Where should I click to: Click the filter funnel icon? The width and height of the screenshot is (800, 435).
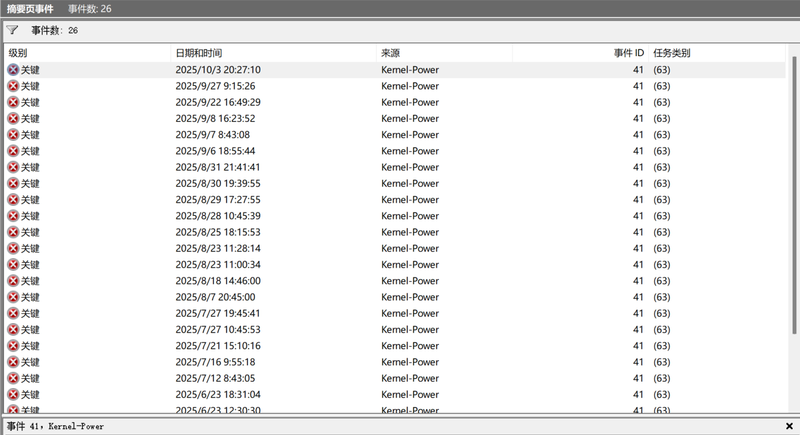(x=13, y=30)
